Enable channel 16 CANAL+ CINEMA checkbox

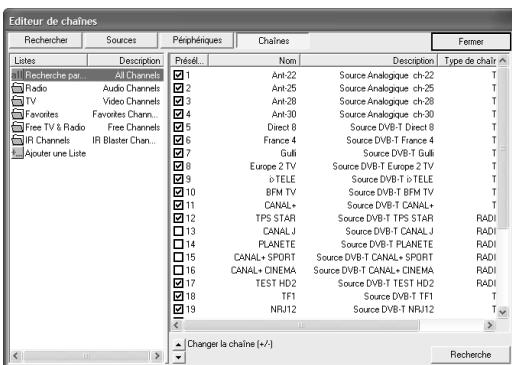179,270
